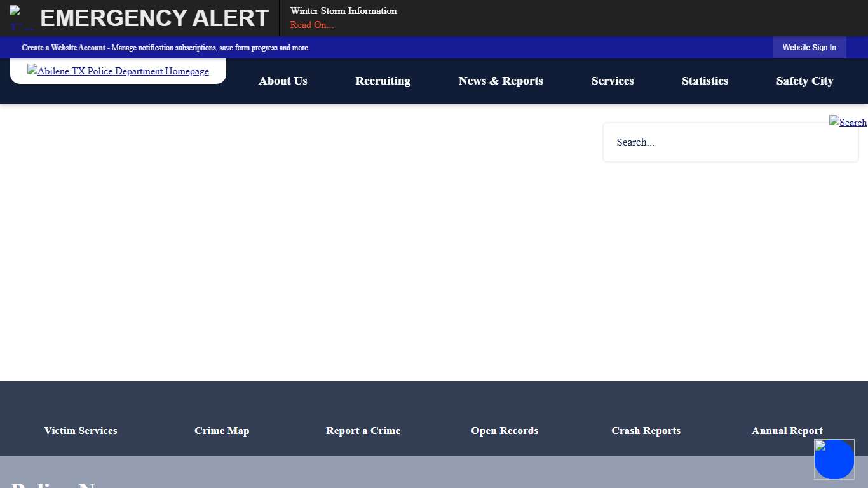Expand the Statistics menu
The image size is (868, 488).
point(705,81)
